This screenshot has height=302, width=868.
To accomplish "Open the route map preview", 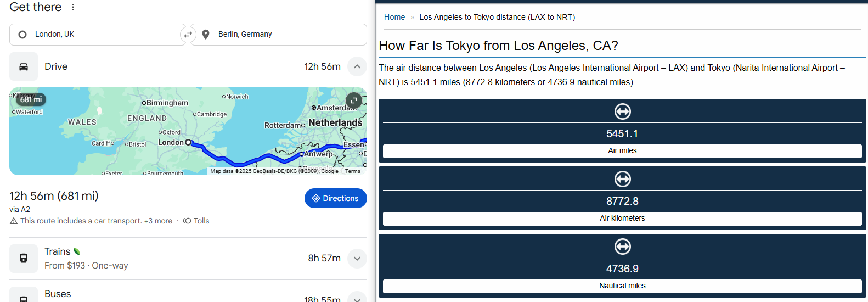I will coord(188,131).
